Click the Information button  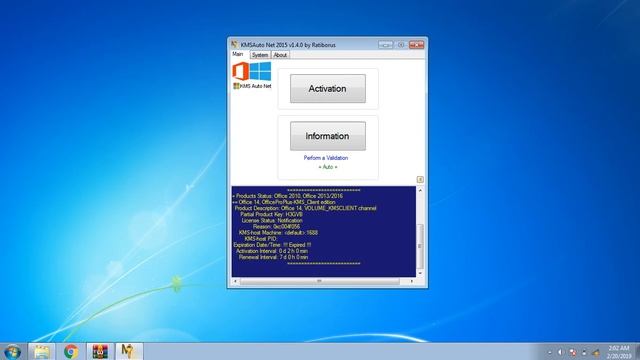tap(328, 136)
